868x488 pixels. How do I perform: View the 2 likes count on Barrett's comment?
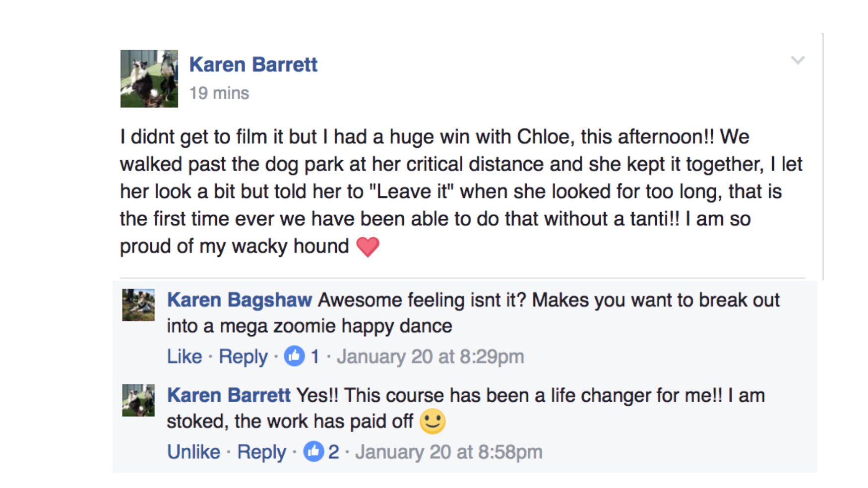click(334, 452)
